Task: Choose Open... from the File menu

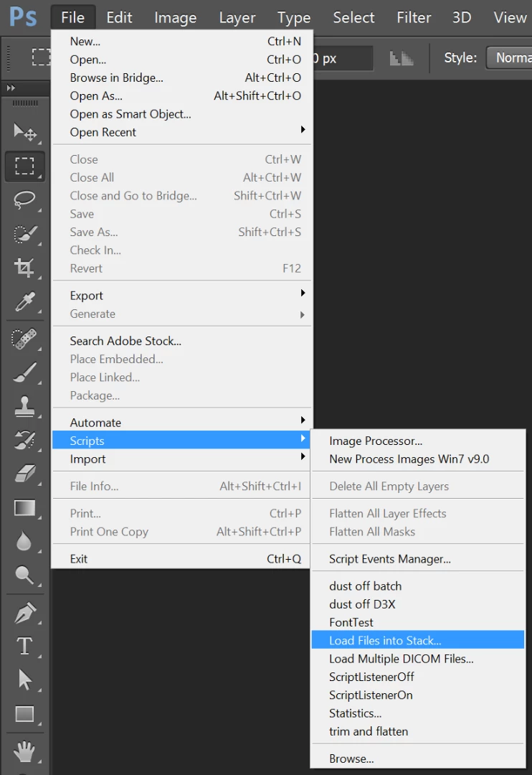Action: pyautogui.click(x=182, y=60)
